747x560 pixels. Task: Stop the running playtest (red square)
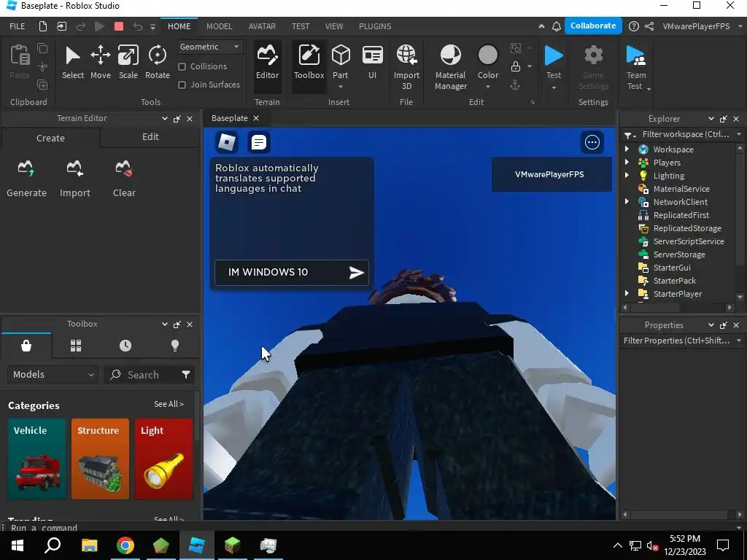(x=119, y=26)
